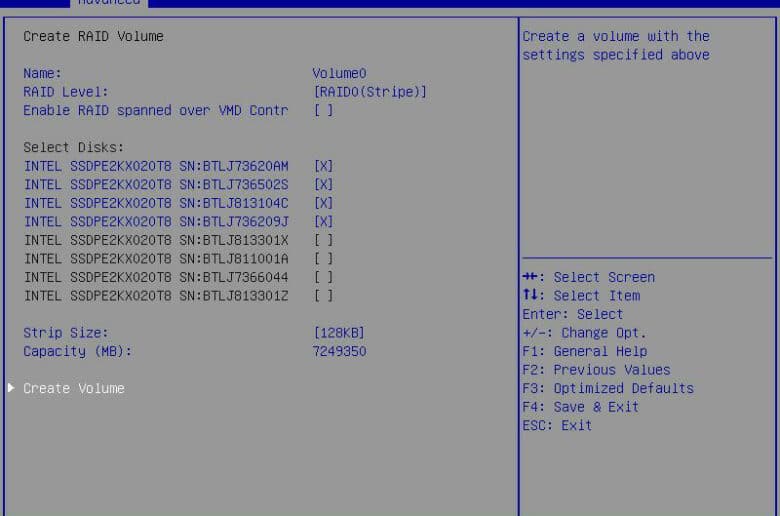
Task: Check the box for disk SN:BTLJ7366044
Action: point(323,277)
